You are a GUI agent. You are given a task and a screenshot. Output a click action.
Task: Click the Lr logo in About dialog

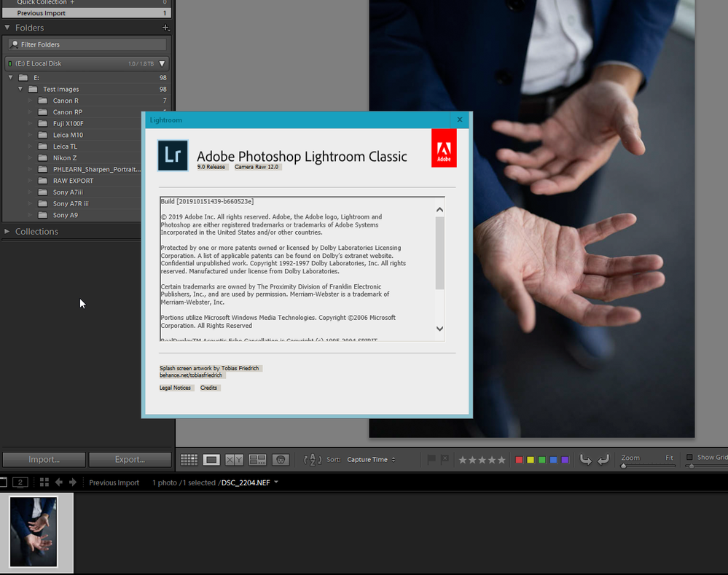pos(173,155)
